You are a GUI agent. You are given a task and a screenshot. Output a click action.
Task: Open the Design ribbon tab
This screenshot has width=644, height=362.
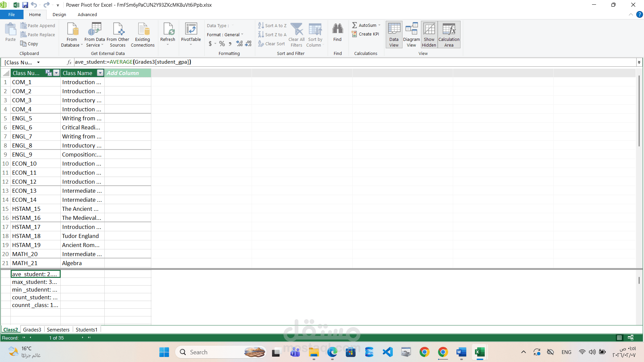tap(59, 15)
